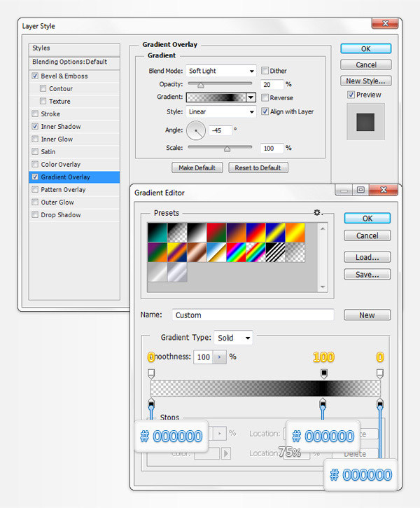Expand the gradient Style dropdown
The height and width of the screenshot is (508, 420).
point(220,111)
